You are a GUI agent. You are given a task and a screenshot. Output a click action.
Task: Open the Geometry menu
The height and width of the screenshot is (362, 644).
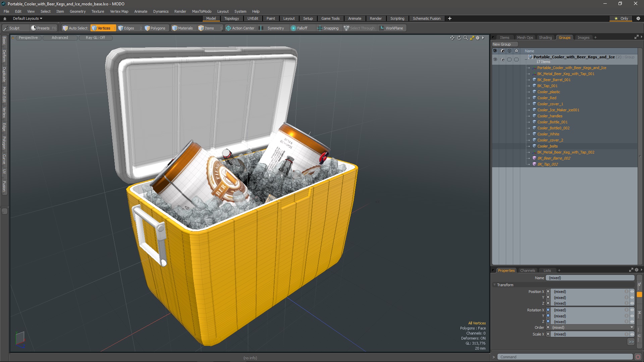coord(77,11)
